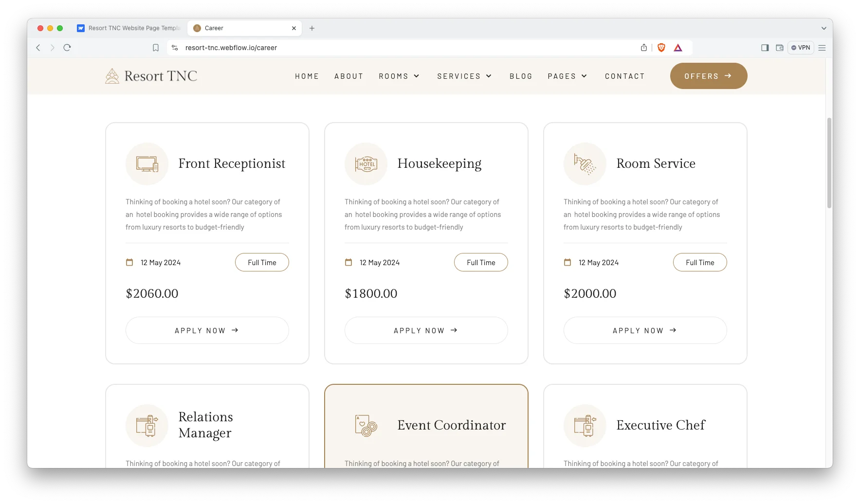Click the Front Receptionist computer icon
860x504 pixels.
tap(147, 164)
